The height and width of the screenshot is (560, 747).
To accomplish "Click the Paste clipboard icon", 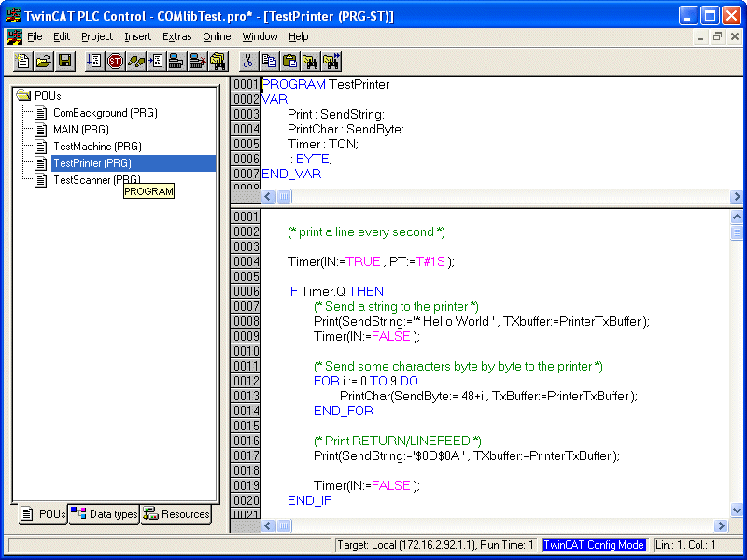I will click(x=289, y=62).
